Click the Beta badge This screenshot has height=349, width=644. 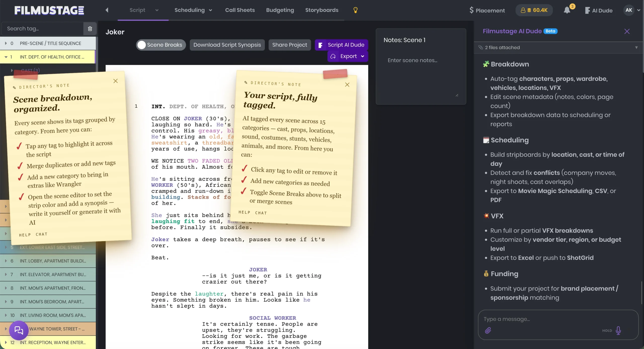pos(550,31)
